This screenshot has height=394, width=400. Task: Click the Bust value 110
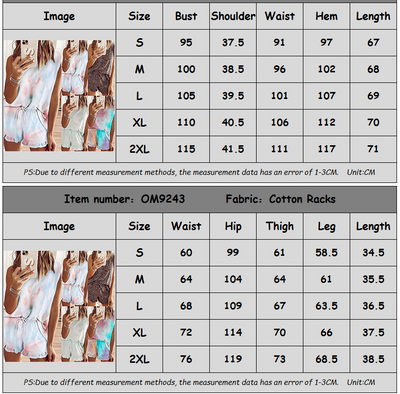pyautogui.click(x=186, y=122)
